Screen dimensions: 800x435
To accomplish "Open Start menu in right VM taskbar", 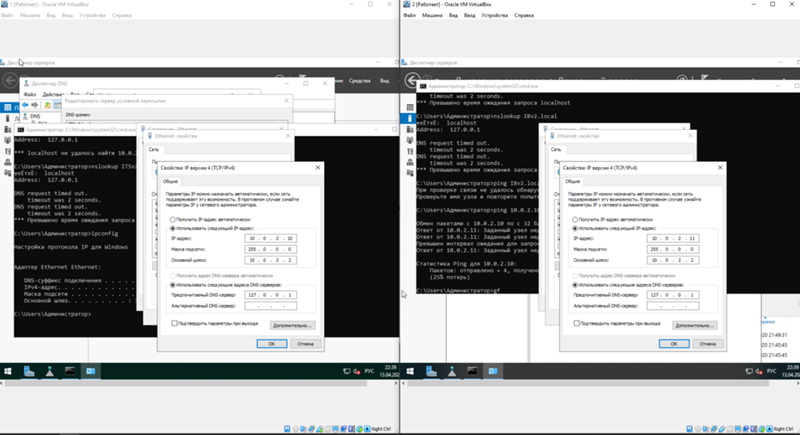I will [x=410, y=371].
